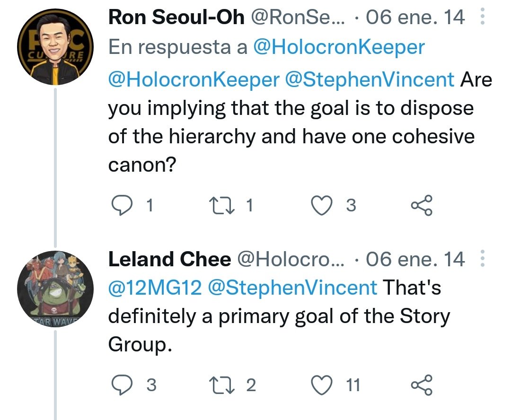The image size is (511, 420).
Task: Like Ron Seoul-Oh's tweet
Action: pos(322,205)
